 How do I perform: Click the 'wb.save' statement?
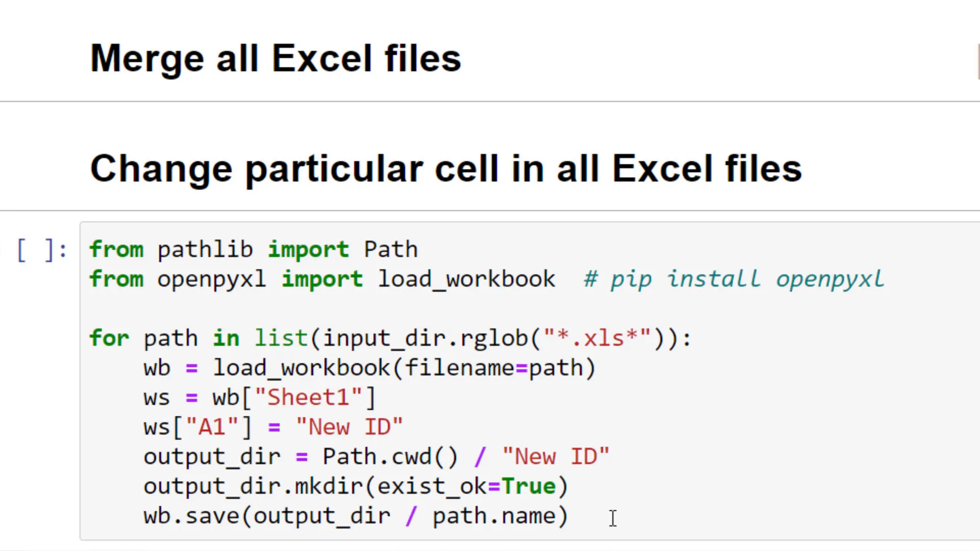[194, 515]
